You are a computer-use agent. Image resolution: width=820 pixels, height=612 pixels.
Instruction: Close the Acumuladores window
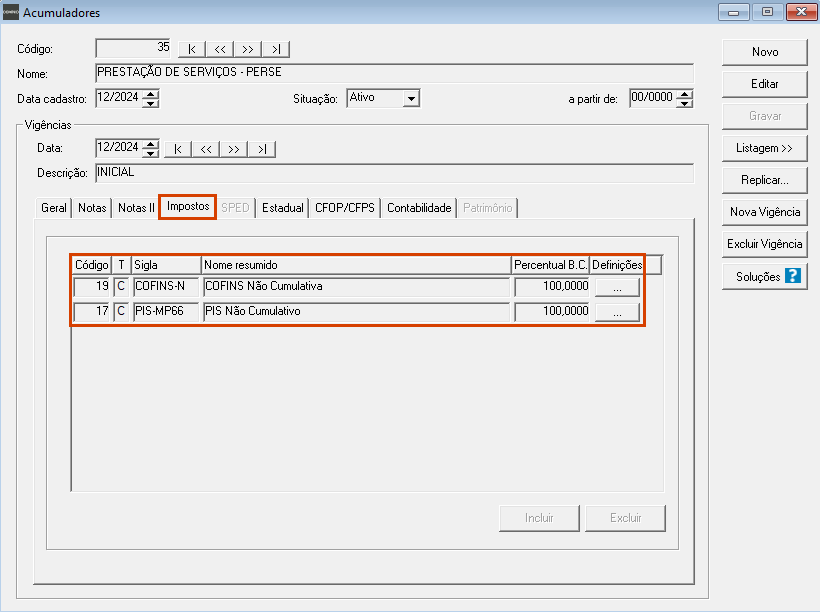coord(802,12)
